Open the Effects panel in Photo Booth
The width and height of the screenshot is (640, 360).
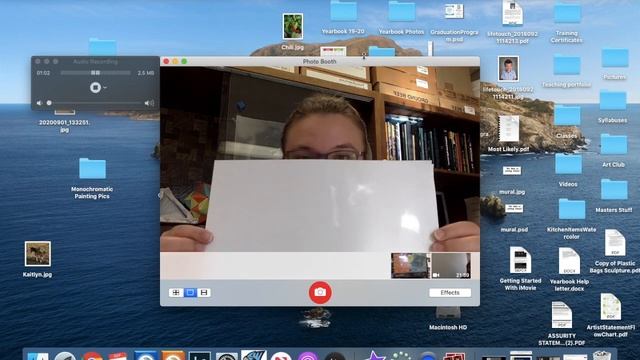tap(450, 293)
